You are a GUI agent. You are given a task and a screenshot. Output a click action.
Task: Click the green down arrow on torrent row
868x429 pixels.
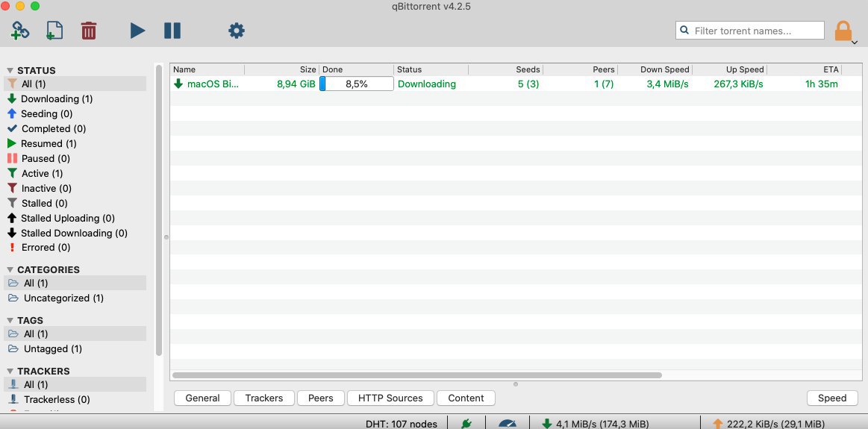(x=178, y=84)
